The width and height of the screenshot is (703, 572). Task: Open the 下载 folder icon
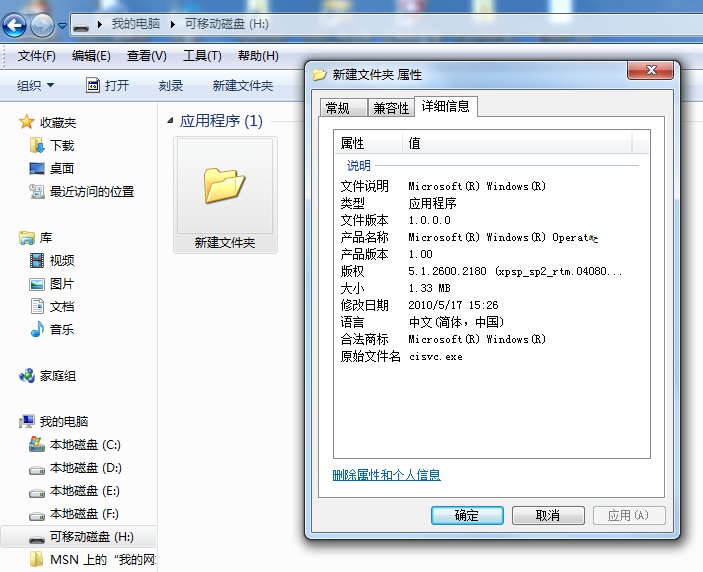coord(37,145)
